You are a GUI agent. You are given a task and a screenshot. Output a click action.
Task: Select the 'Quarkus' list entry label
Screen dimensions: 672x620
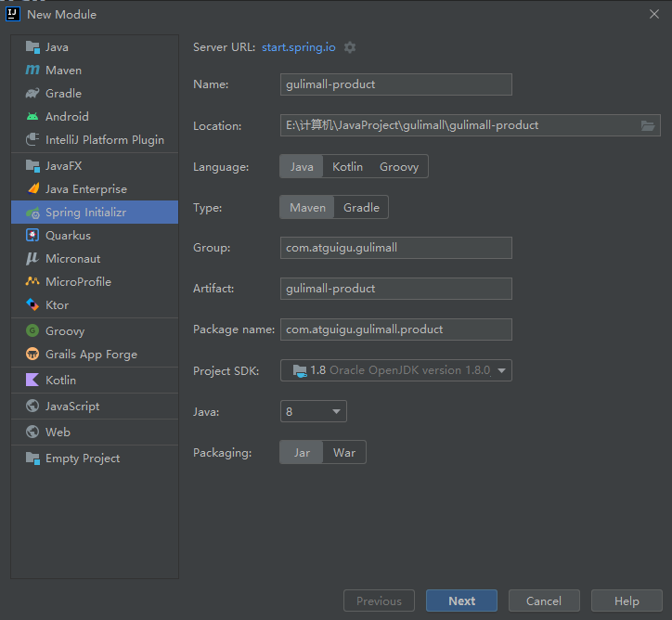click(68, 236)
